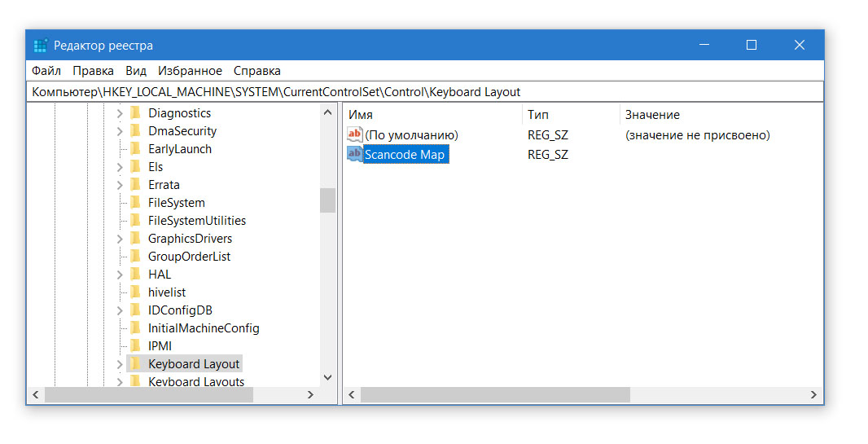Click the GroupOrderList folder icon
This screenshot has height=444, width=868.
pos(135,257)
